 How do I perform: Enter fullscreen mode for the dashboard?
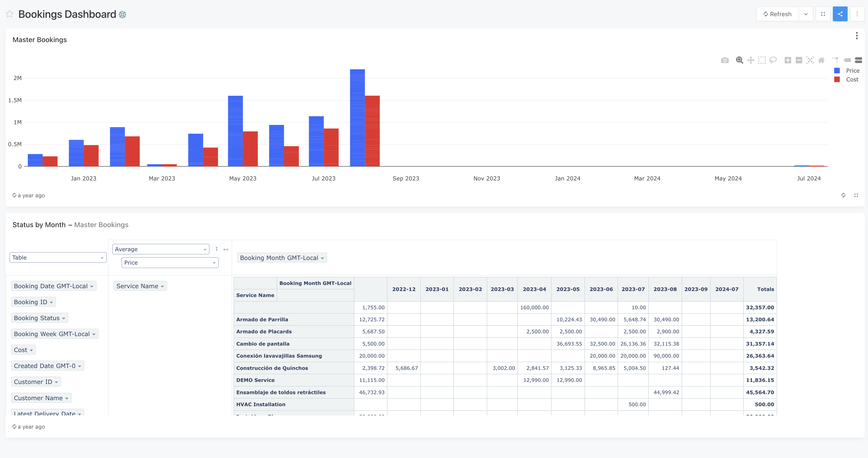point(823,14)
